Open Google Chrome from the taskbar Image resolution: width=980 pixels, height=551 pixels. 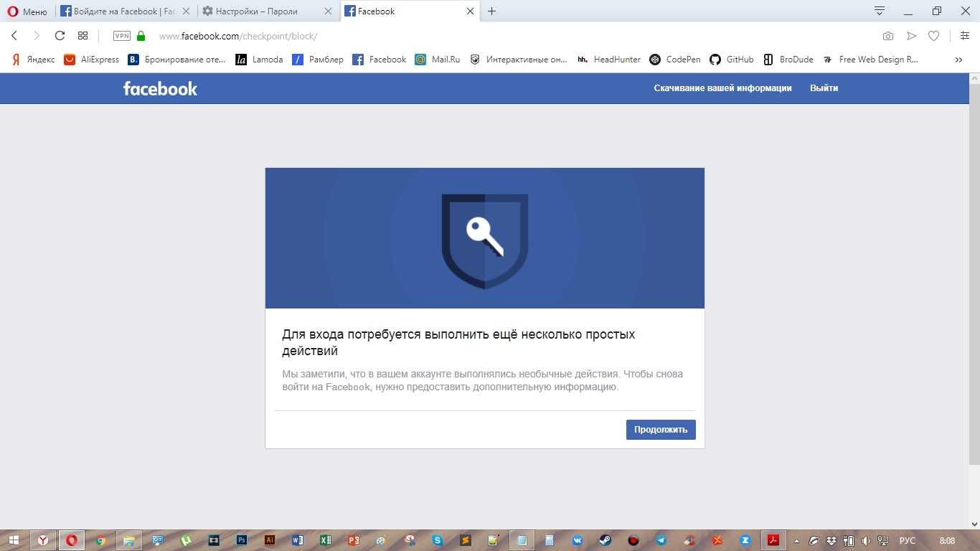(x=100, y=540)
